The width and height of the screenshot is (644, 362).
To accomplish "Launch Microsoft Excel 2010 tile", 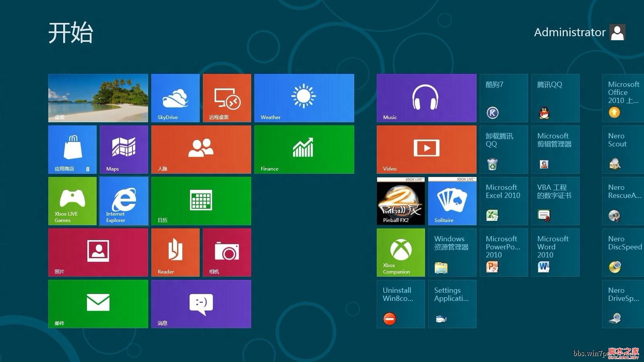I will (504, 201).
